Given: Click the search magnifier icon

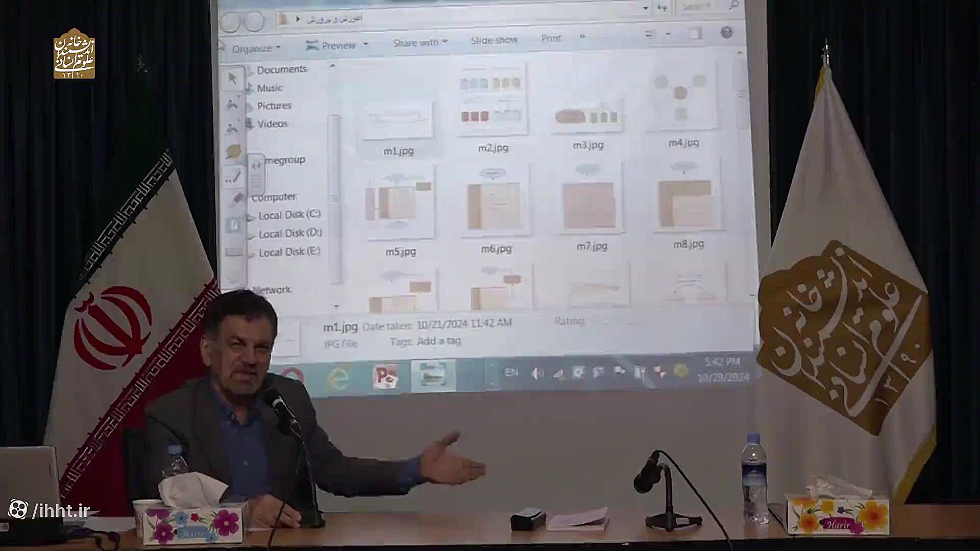Looking at the screenshot, I should pyautogui.click(x=734, y=5).
